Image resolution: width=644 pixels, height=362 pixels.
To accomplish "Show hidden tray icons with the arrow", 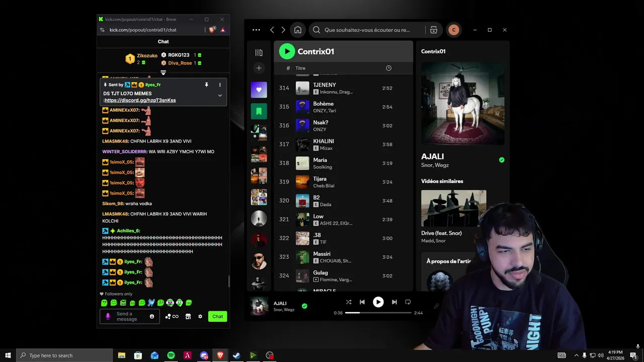I will (576, 355).
